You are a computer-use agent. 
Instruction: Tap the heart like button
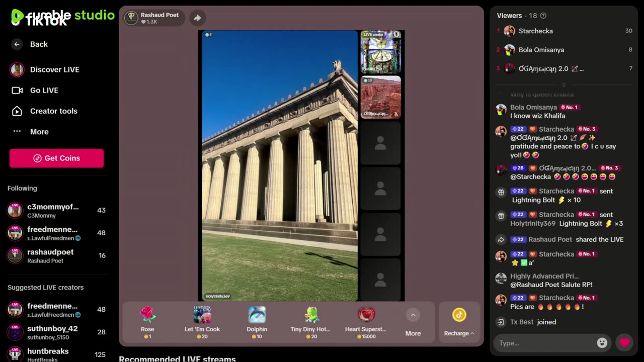point(624,343)
